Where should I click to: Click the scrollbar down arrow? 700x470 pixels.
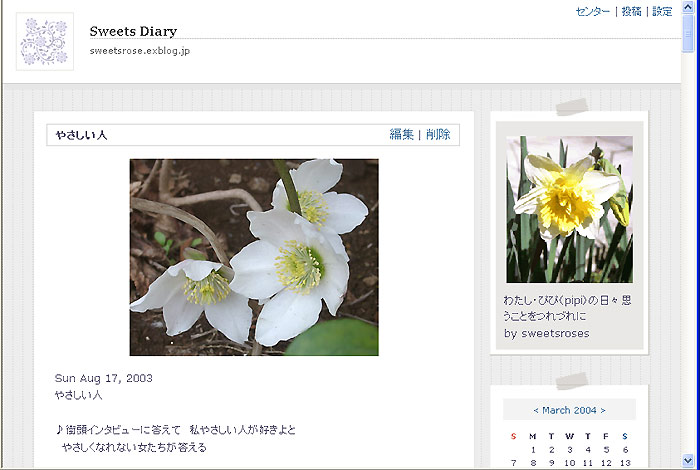(x=688, y=461)
